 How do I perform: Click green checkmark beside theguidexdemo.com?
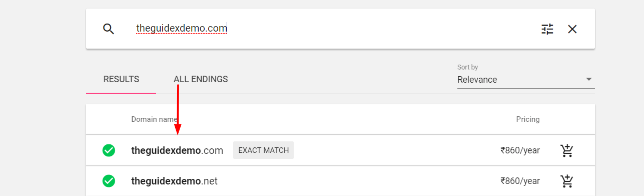point(109,150)
